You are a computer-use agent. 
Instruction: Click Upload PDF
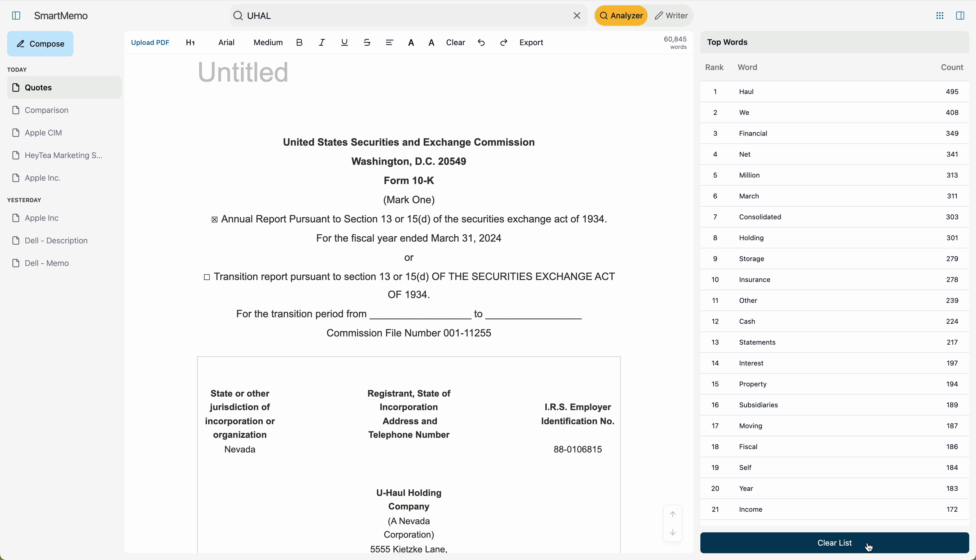tap(150, 43)
